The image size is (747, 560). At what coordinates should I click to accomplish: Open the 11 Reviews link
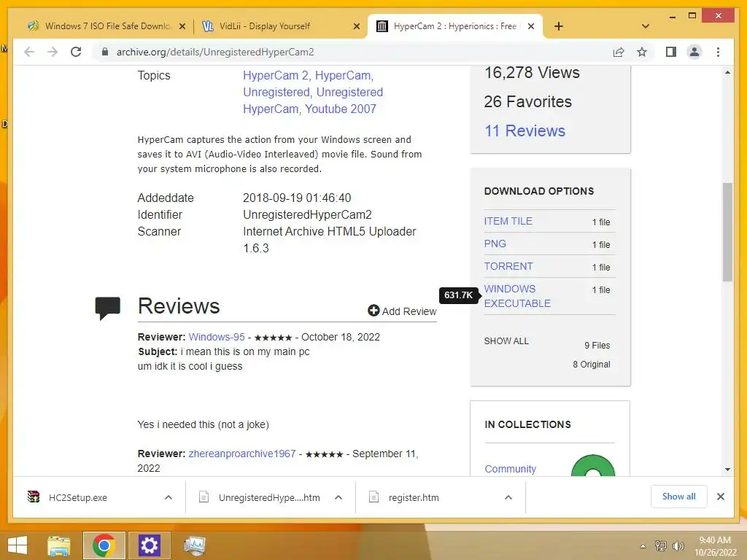point(525,131)
